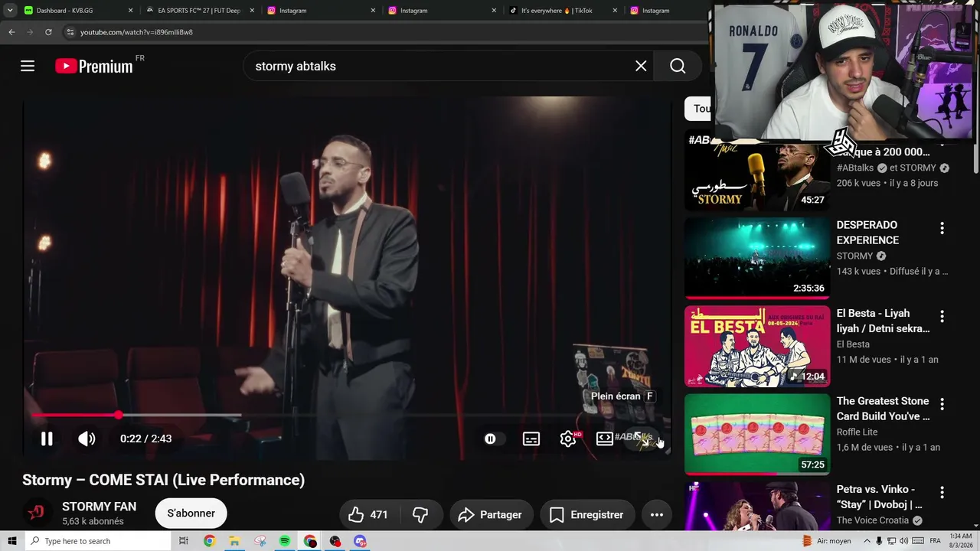
Task: Visit the Roffle Lite channel link
Action: tap(857, 432)
